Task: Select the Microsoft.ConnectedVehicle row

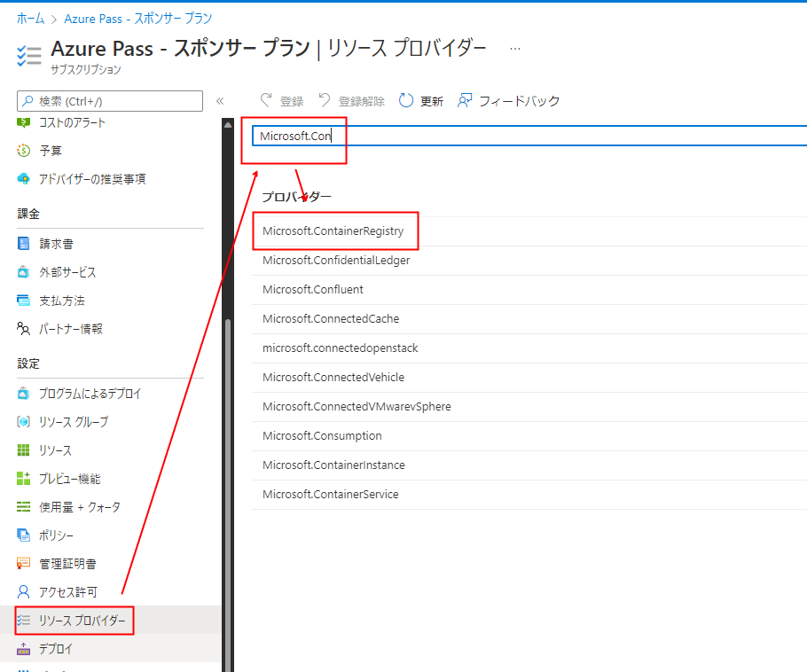Action: [x=529, y=378]
